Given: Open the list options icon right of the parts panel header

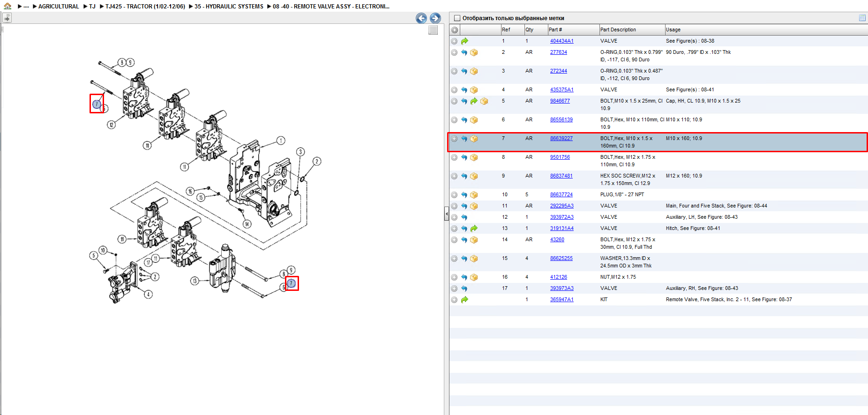Looking at the screenshot, I should (862, 18).
